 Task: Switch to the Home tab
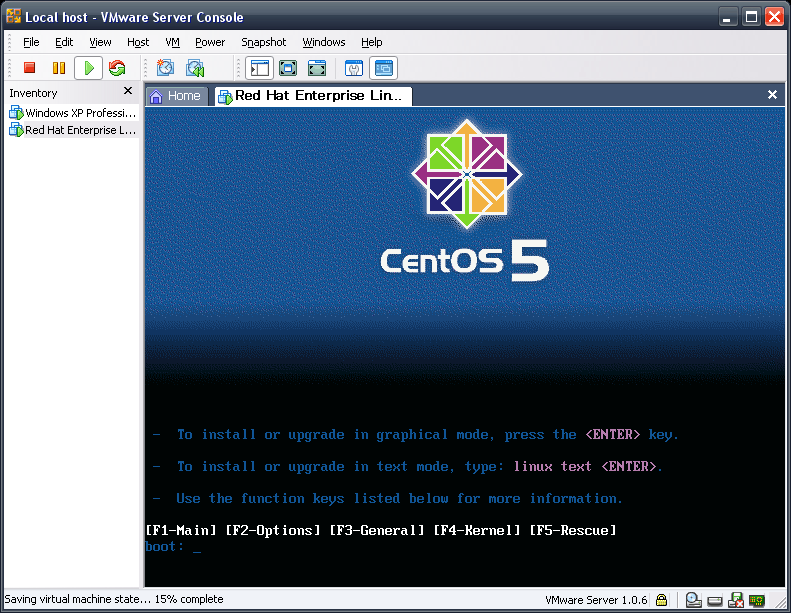177,96
